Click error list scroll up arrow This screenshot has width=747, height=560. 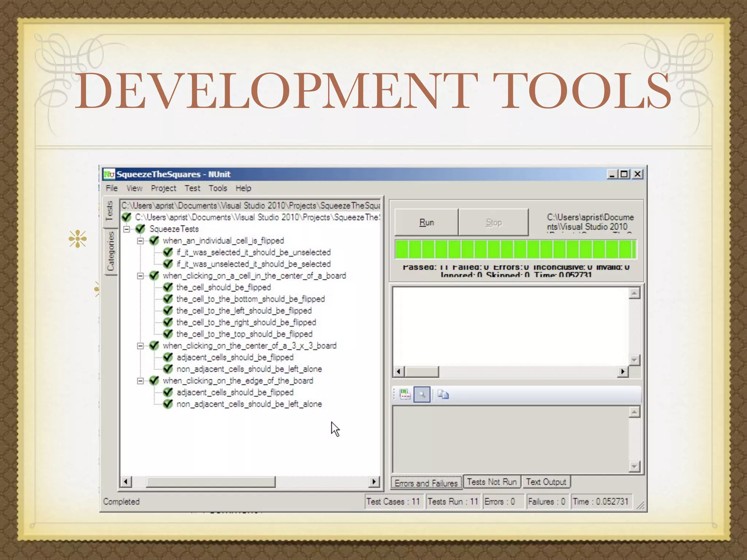tap(635, 293)
